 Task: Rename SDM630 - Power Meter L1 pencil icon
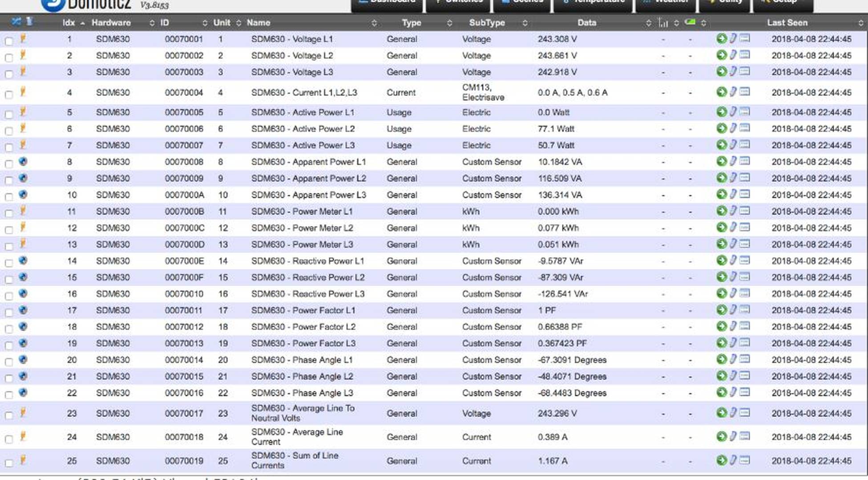pyautogui.click(x=733, y=211)
